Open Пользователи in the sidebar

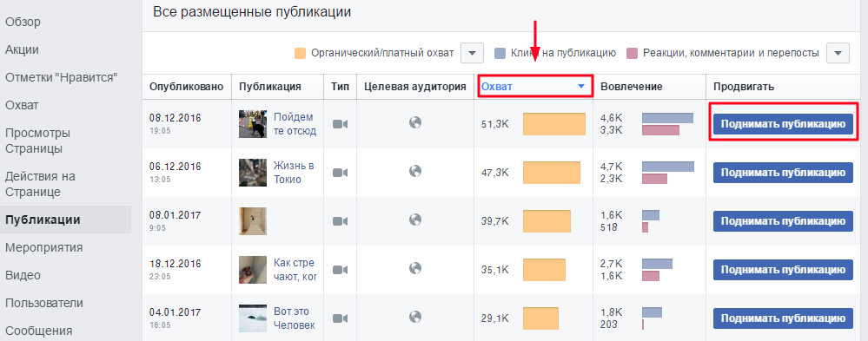pos(44,303)
